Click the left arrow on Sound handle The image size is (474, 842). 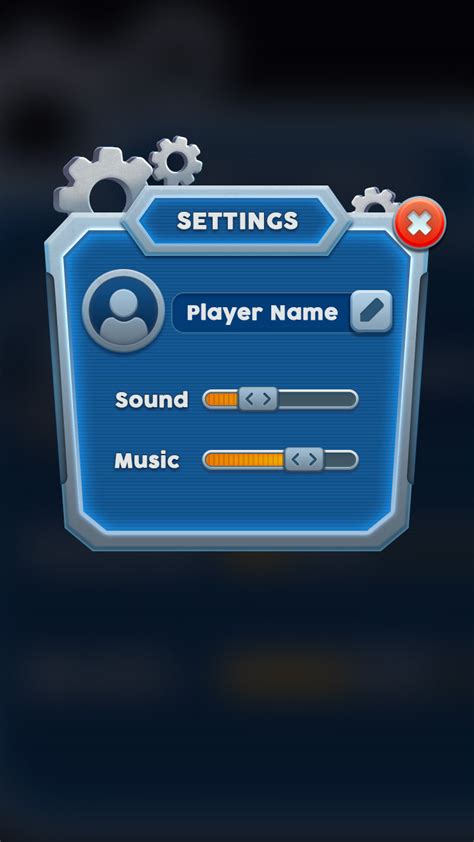click(249, 399)
